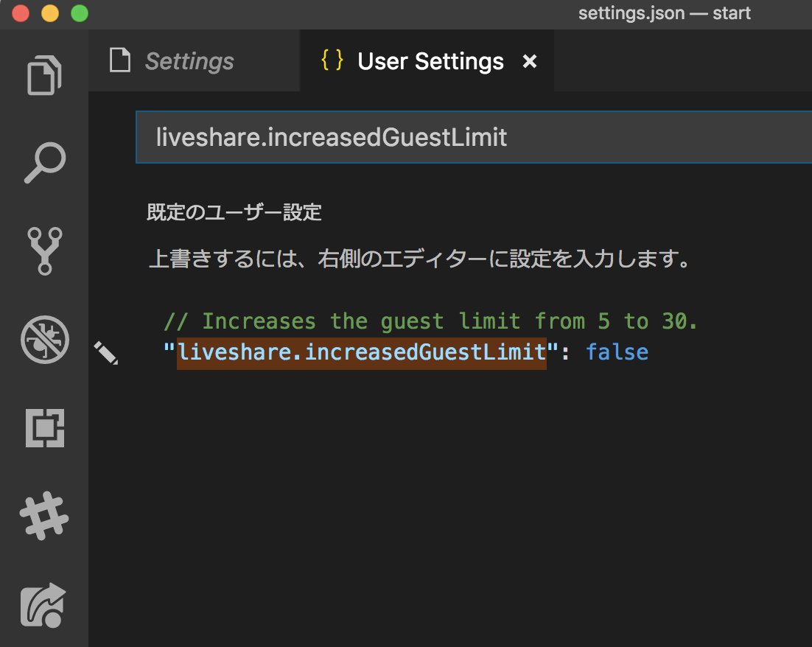The height and width of the screenshot is (647, 812).
Task: Click the Settings tab file icon
Action: [120, 60]
